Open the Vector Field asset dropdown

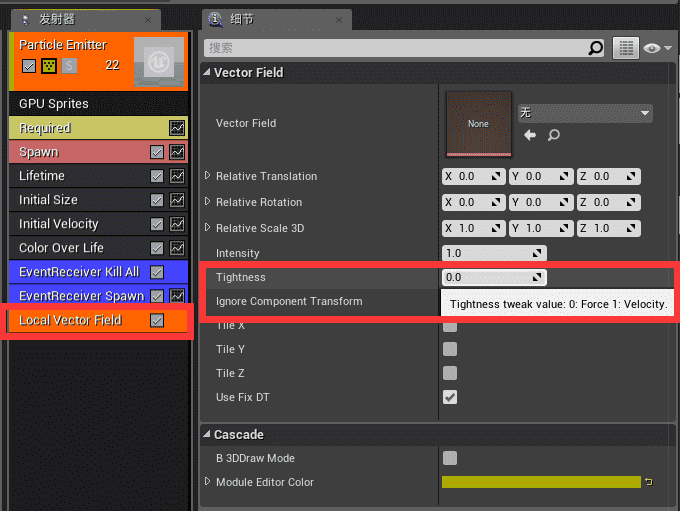tap(584, 113)
